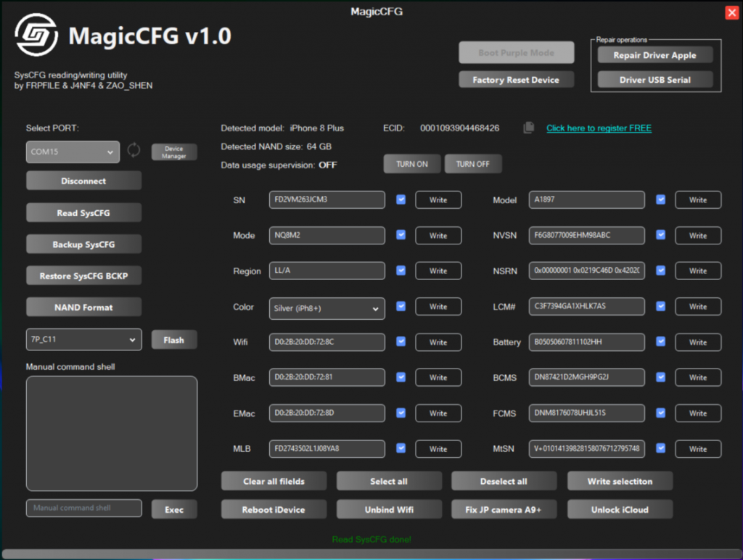Close the MagicCFG window

pyautogui.click(x=731, y=12)
